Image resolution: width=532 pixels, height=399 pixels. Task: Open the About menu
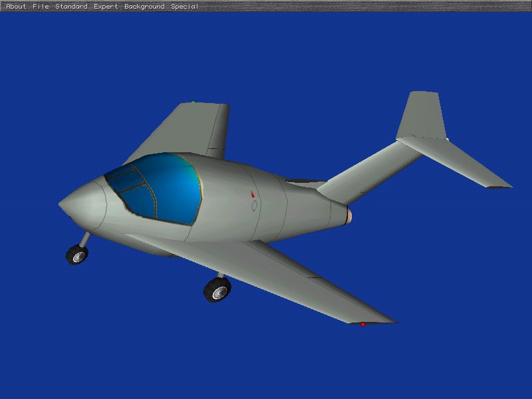click(x=16, y=7)
